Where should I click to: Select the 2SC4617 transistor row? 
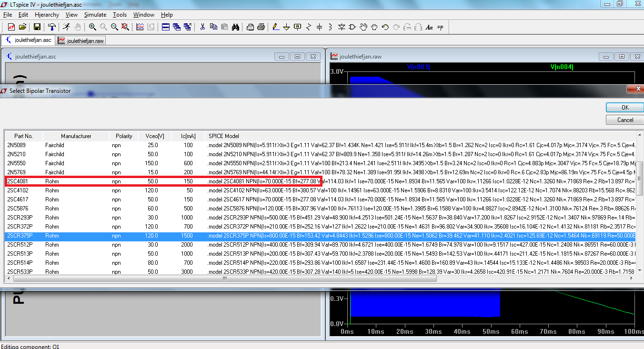point(321,199)
